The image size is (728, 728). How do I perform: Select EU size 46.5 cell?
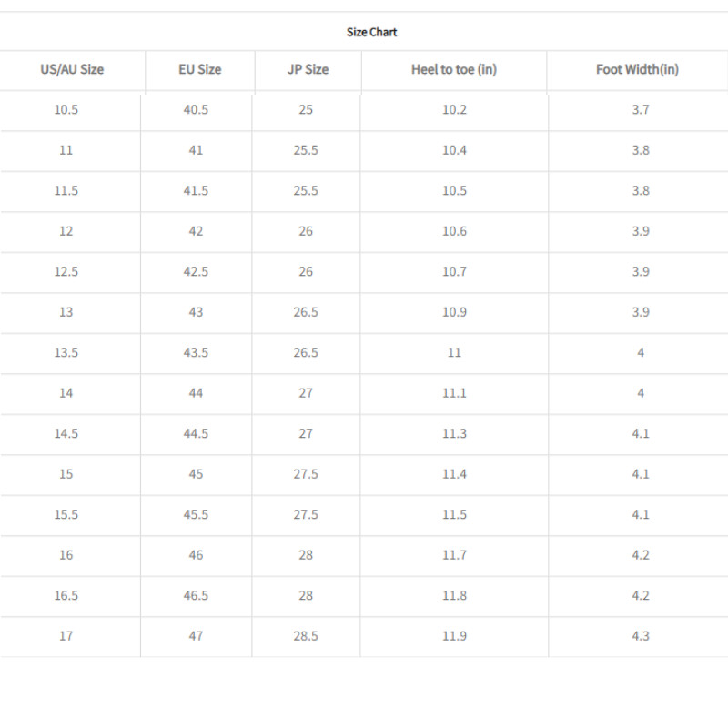coord(196,595)
